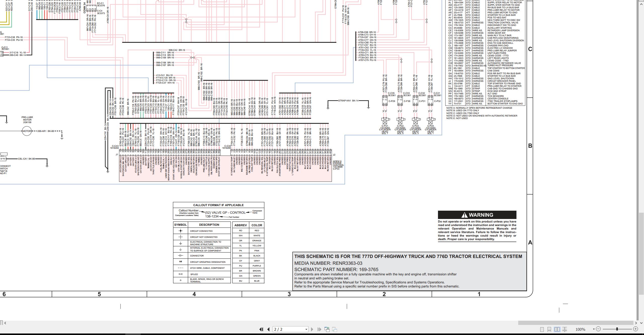
Task: Click the PURPLE color table cell
Action: 257,266
